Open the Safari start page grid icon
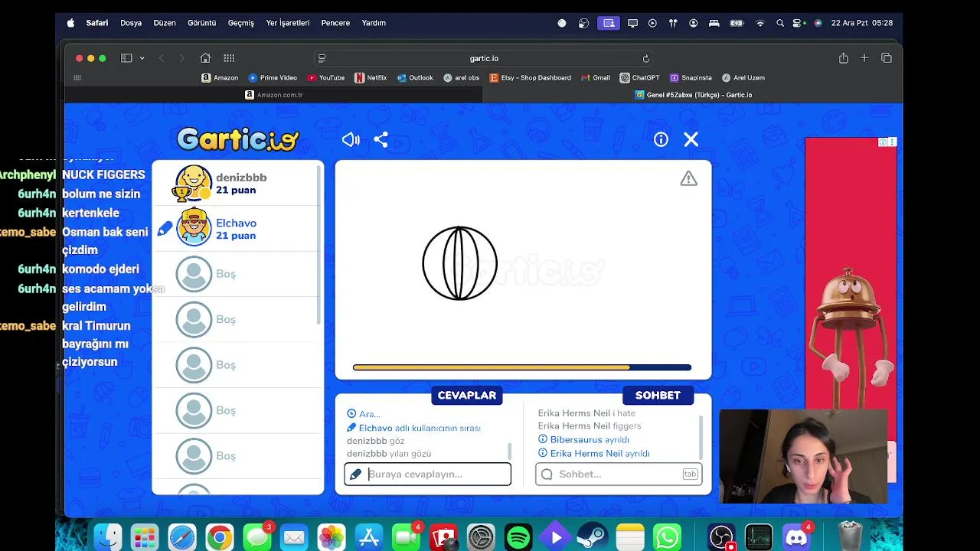This screenshot has width=980, height=551. (x=229, y=58)
